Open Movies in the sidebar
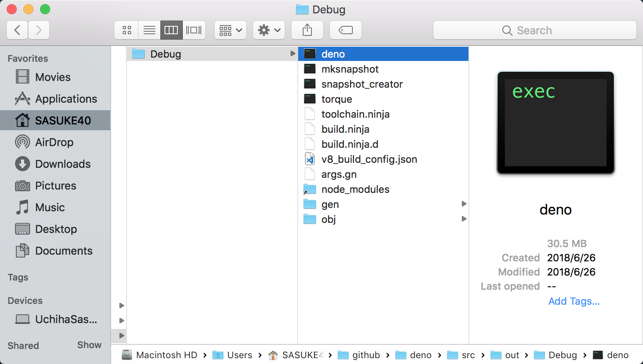The width and height of the screenshot is (643, 364). click(x=55, y=77)
